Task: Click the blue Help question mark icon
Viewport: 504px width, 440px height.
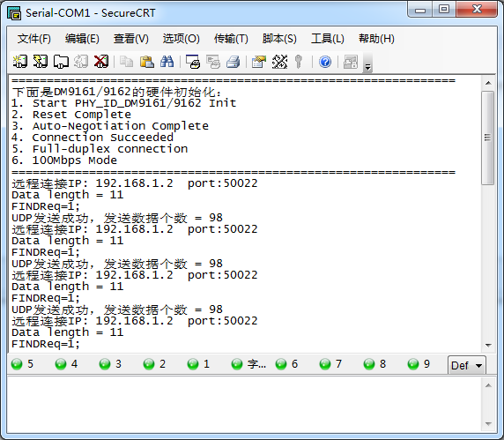Action: pos(325,62)
